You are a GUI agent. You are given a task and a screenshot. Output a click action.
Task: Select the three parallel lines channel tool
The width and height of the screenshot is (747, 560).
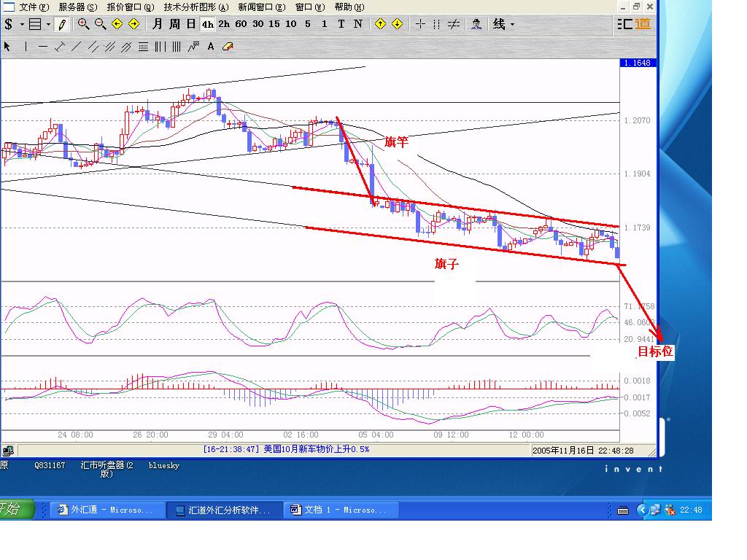(109, 47)
